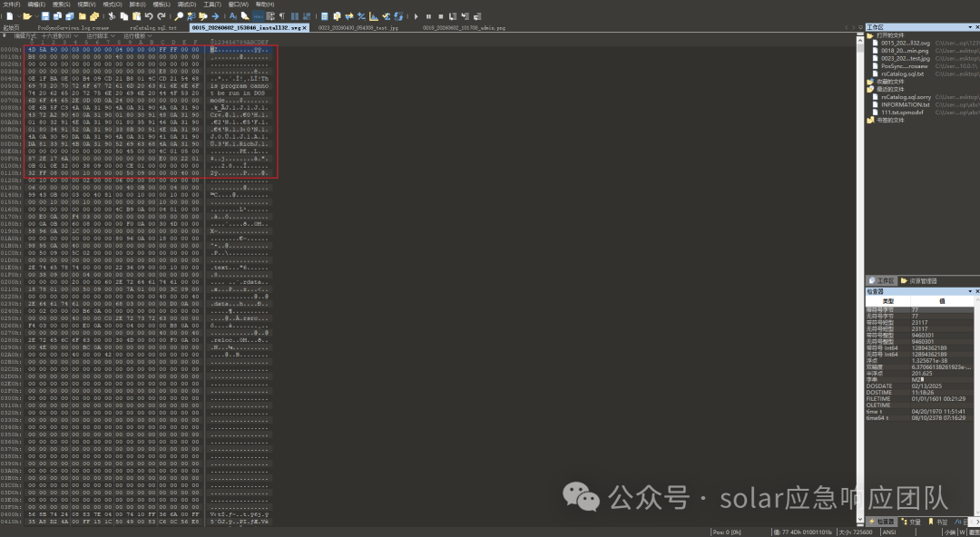
Task: Open the 搜索(S) menu
Action: pyautogui.click(x=62, y=5)
